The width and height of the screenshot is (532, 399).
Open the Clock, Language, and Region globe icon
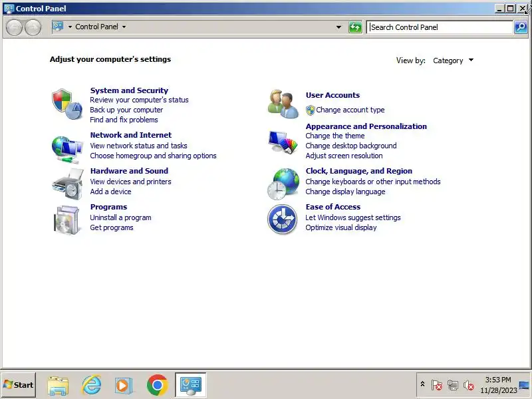pos(283,184)
